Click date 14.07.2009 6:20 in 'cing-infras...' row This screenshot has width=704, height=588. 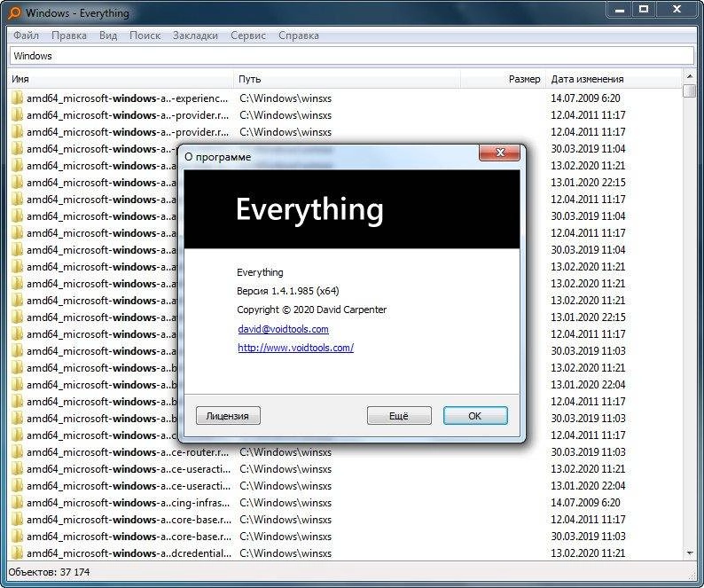(585, 503)
